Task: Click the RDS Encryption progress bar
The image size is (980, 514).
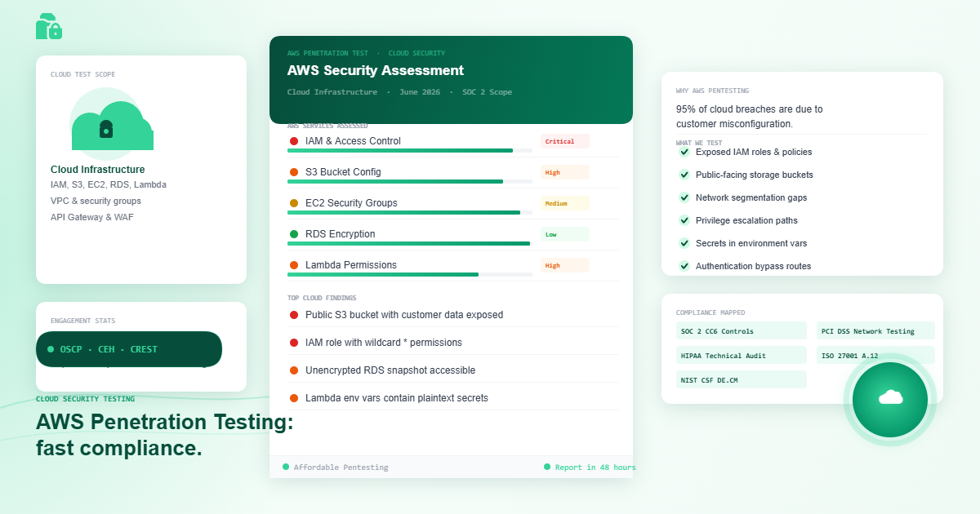Action: [410, 244]
